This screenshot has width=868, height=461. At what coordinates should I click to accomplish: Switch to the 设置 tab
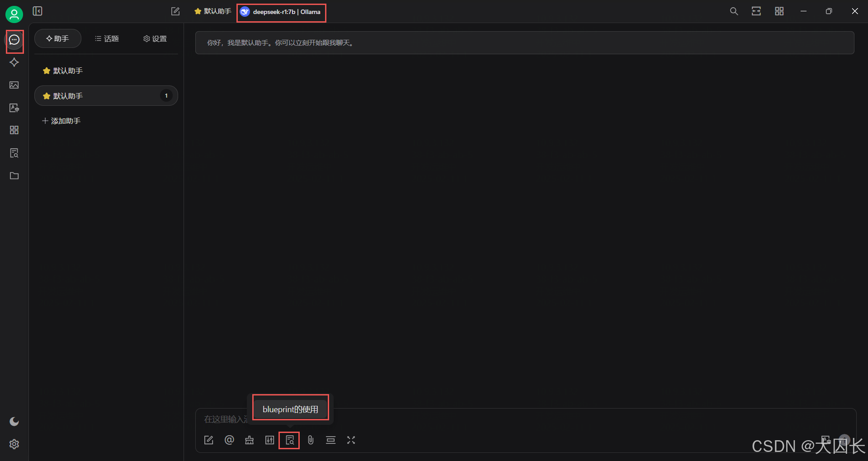tap(155, 38)
